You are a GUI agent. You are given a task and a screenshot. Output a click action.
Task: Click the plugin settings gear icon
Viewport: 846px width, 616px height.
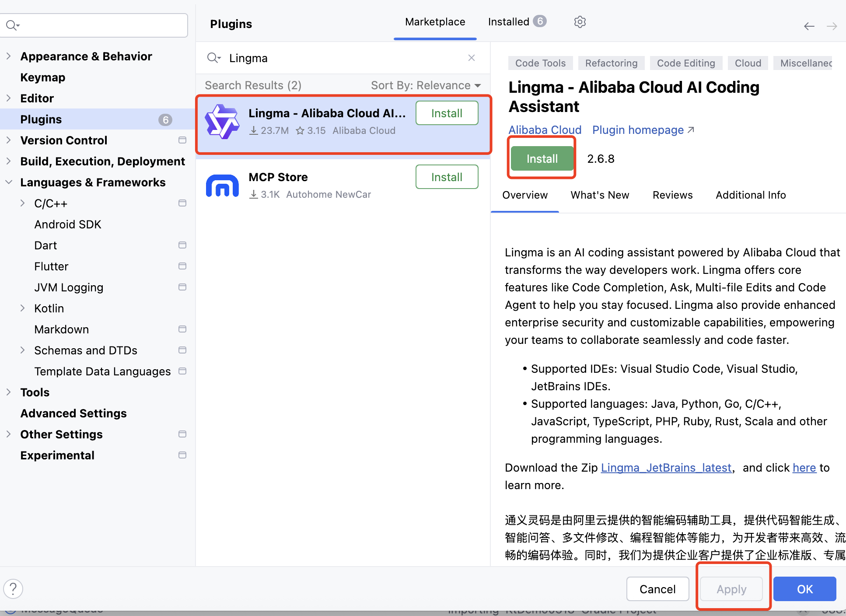click(x=580, y=22)
